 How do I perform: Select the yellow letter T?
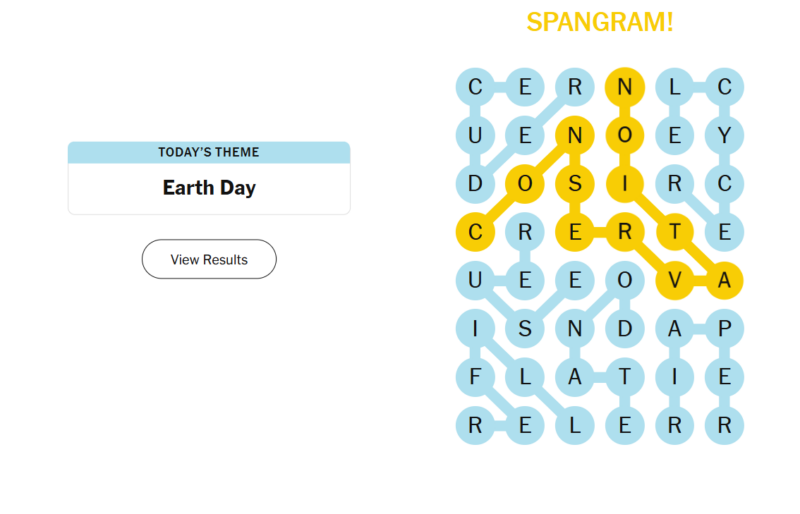tap(675, 233)
